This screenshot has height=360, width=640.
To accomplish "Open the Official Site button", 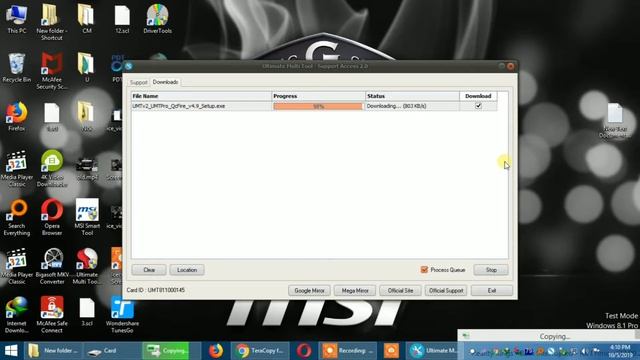I will click(400, 291).
